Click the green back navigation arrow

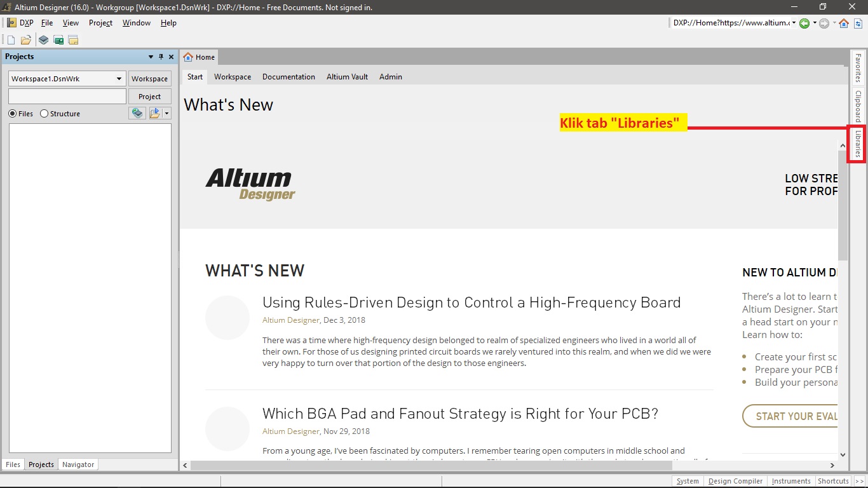click(804, 23)
